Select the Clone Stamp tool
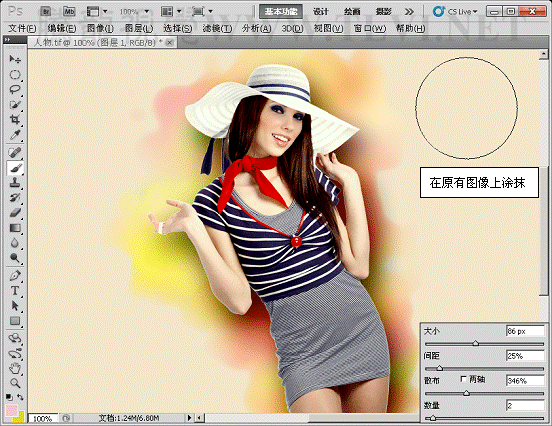This screenshot has width=552, height=426. coord(15,183)
